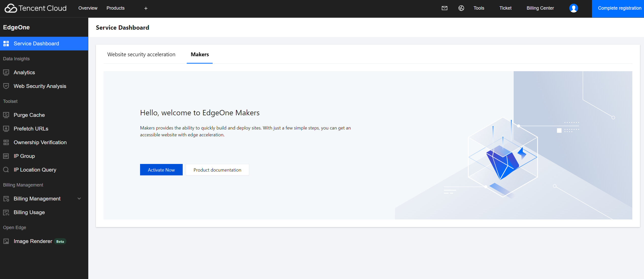Click the Service Dashboard page heading
Screen dimensions: 644x279
click(x=123, y=28)
